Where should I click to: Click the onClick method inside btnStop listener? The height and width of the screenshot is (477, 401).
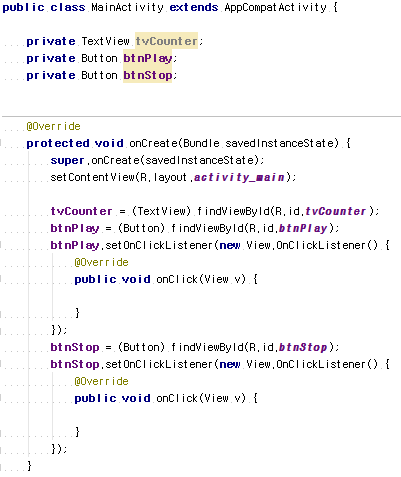(177, 398)
